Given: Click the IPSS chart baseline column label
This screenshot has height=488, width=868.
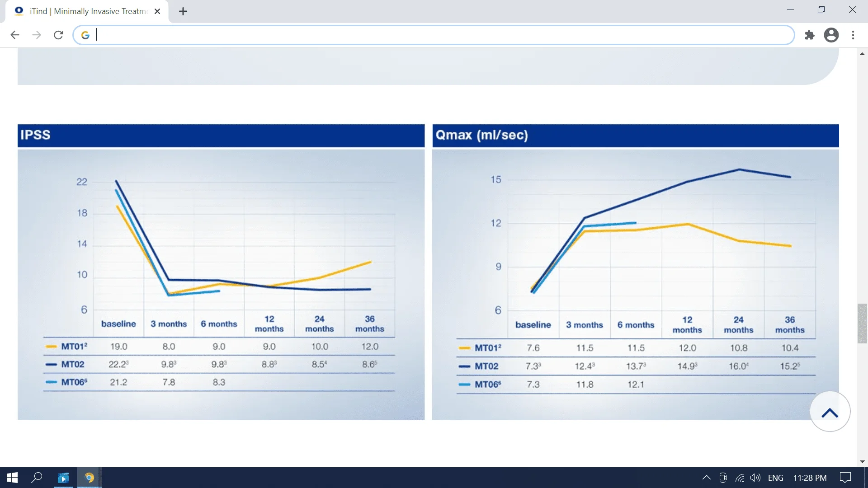Looking at the screenshot, I should point(118,324).
